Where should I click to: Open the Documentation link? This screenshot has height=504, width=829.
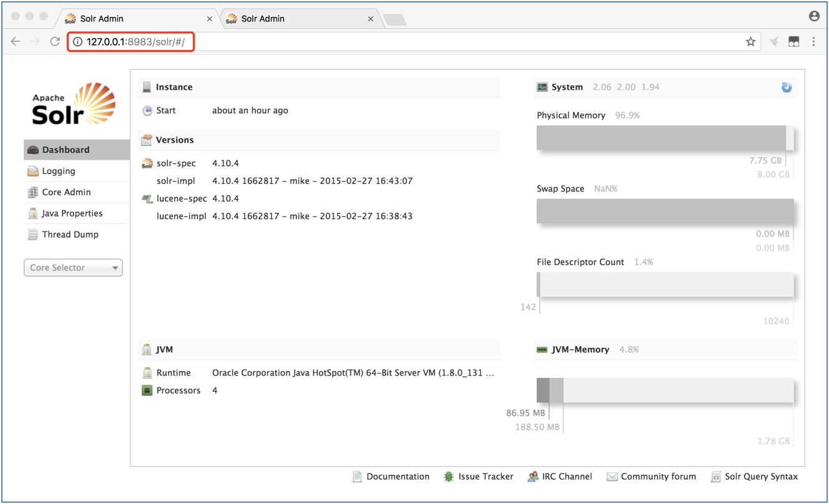pos(398,477)
